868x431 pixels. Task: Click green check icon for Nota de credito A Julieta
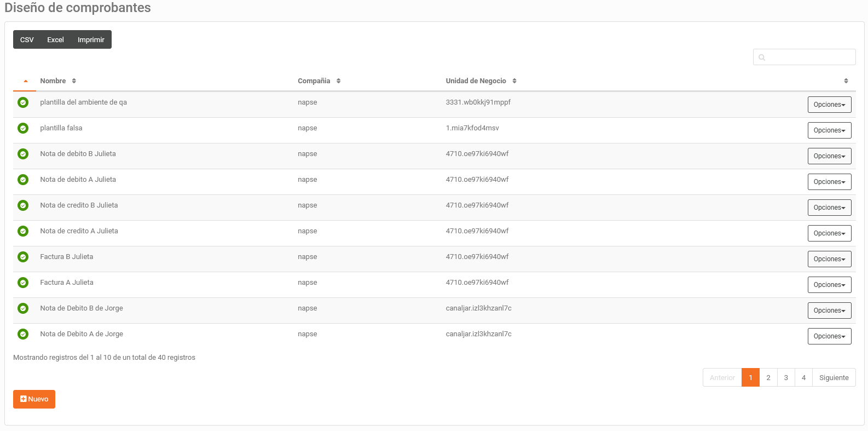(x=23, y=231)
